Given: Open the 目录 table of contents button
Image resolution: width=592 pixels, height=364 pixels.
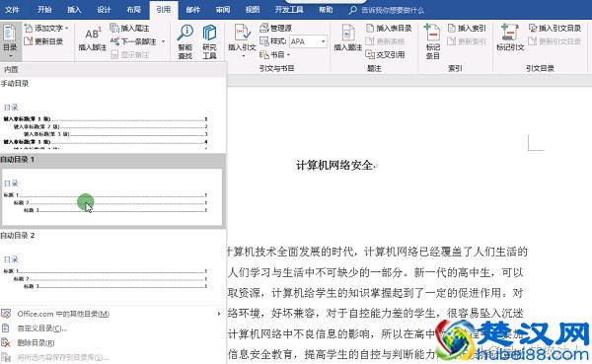Looking at the screenshot, I should 10,40.
